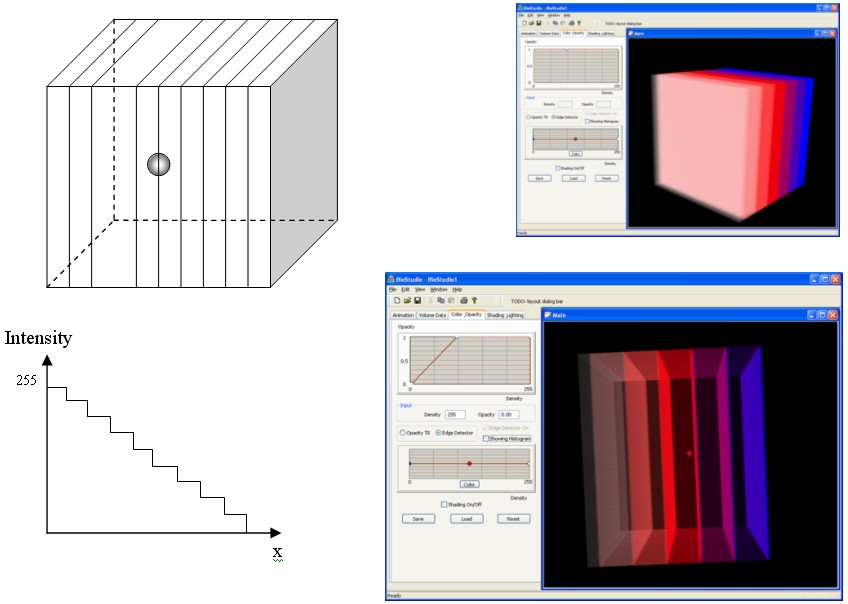Click Print icon in smaller BioStudio toolbar

[x=572, y=23]
